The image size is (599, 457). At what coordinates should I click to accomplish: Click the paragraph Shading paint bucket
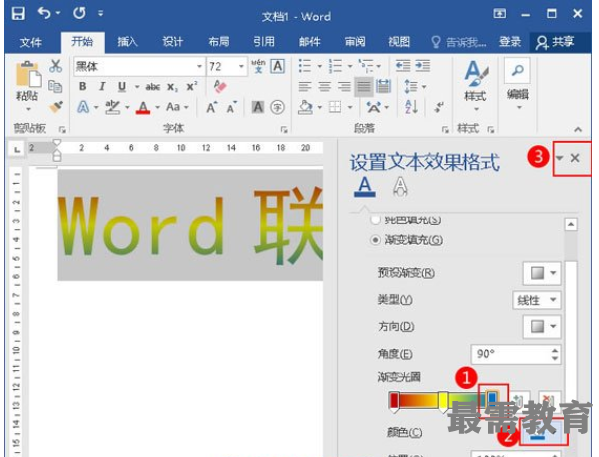click(305, 107)
